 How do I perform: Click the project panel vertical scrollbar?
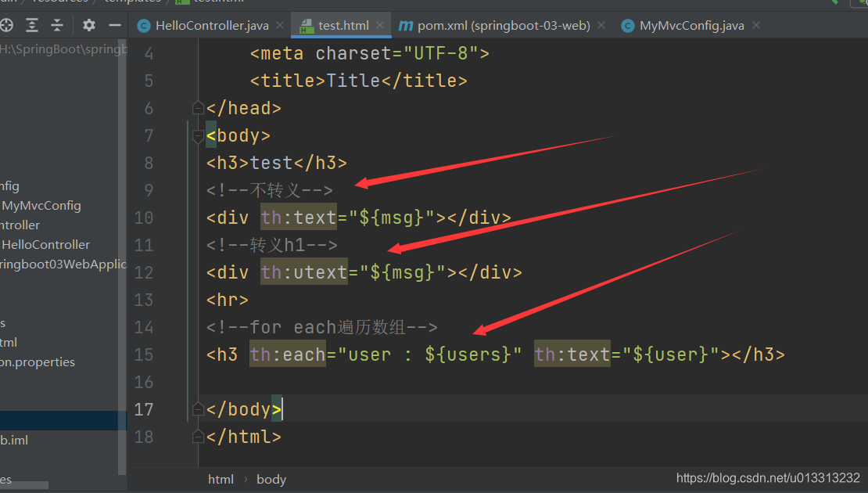tap(122, 257)
